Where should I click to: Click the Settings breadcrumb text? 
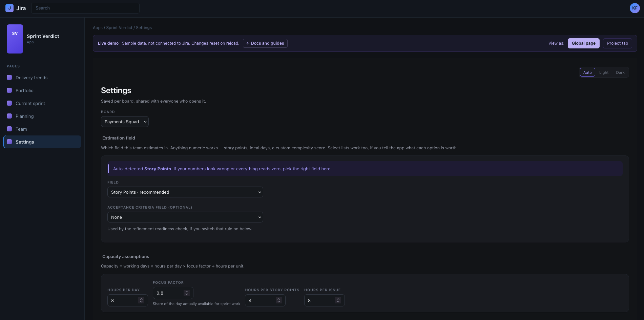point(144,28)
